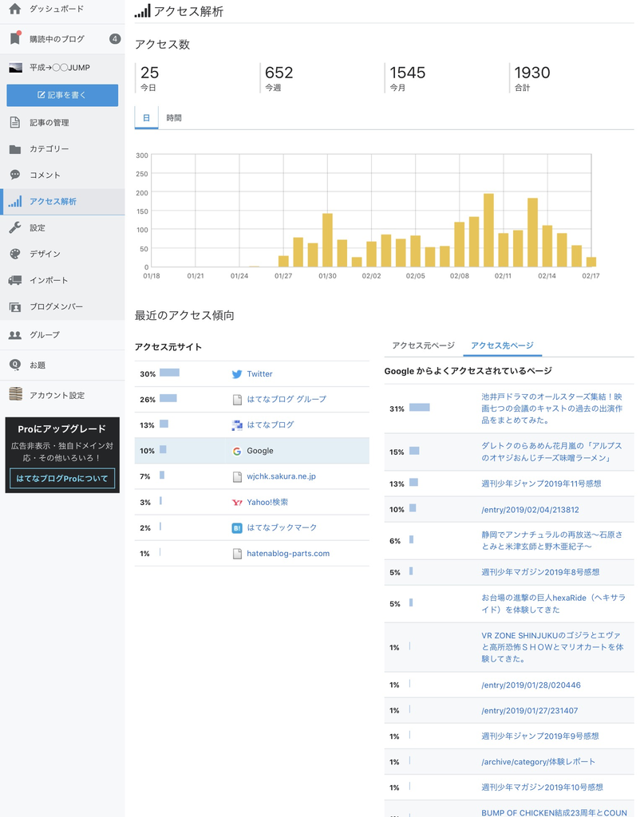Viewport: 644px width, 817px height.
Task: Open hatenablog-parts.com link
Action: [288, 554]
